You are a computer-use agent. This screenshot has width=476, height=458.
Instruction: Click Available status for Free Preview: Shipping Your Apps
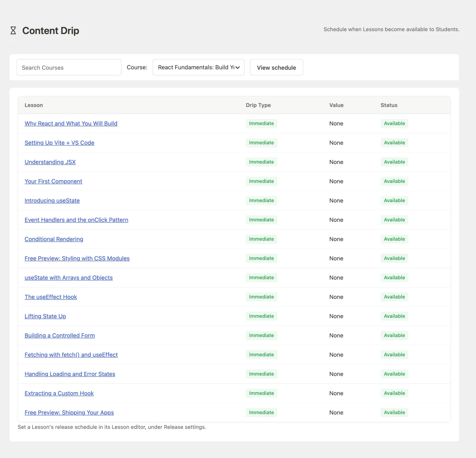[394, 413]
